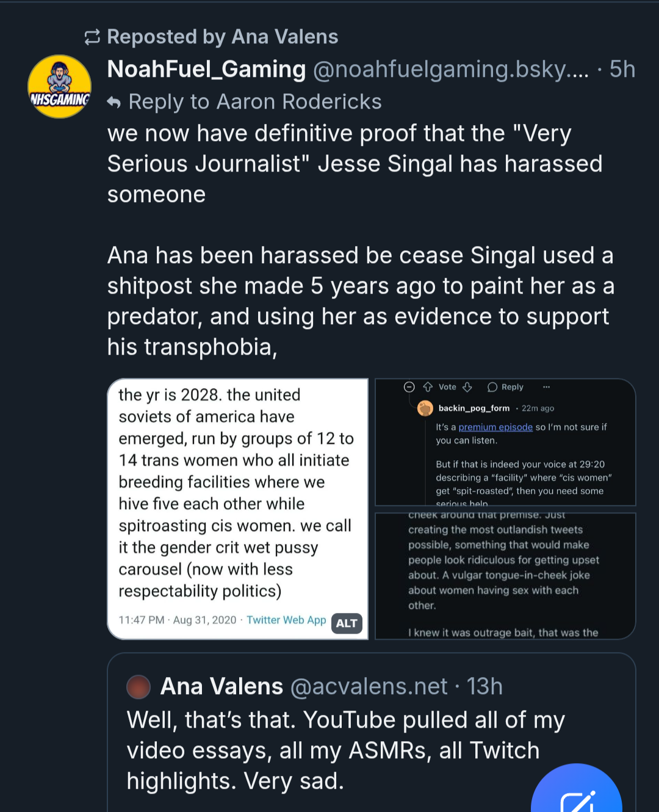
Task: Open the 'Reposted by Ana Valens' link
Action: tap(222, 37)
